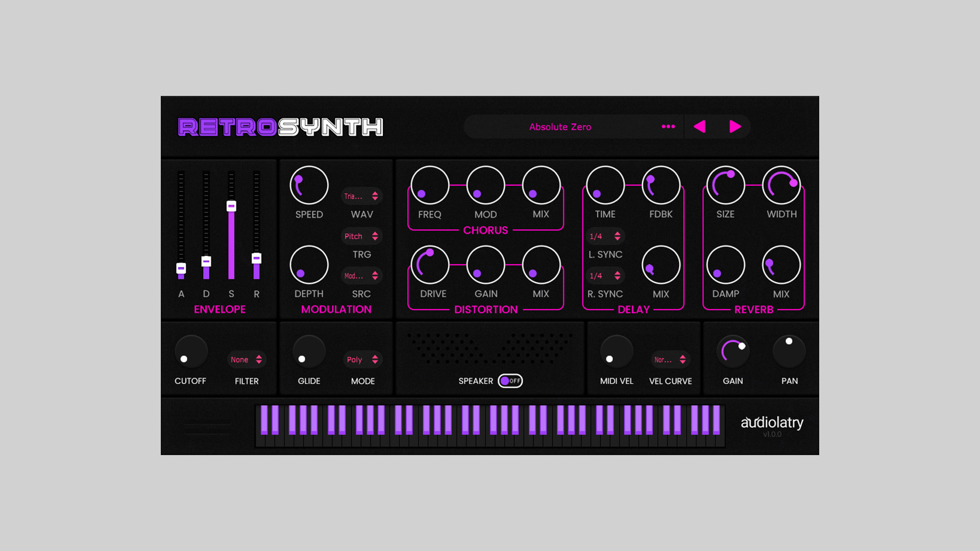Click the modulation SPEED knob
Viewport: 980px width, 551px height.
click(x=309, y=185)
